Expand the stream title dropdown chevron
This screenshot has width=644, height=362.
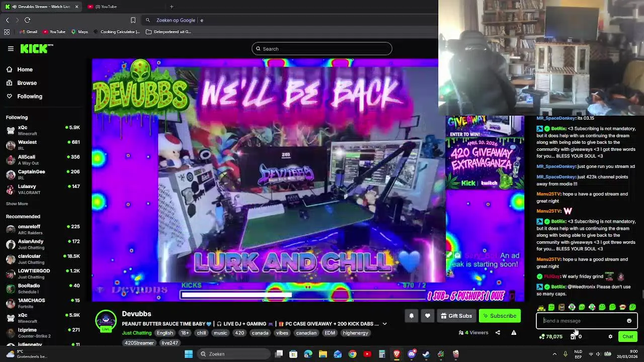coord(384,324)
